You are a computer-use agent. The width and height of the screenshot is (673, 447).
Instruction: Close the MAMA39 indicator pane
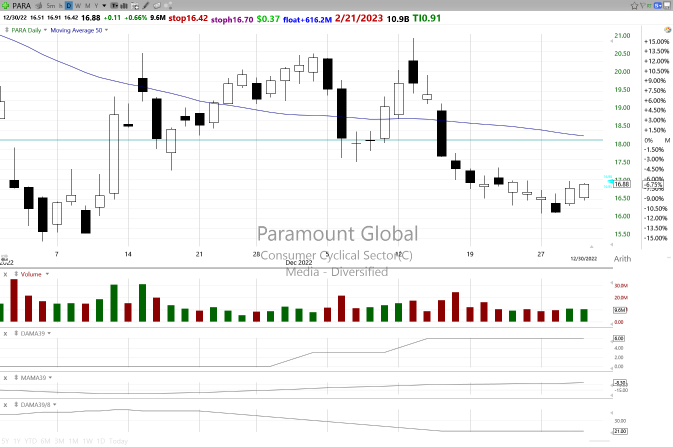5,378
